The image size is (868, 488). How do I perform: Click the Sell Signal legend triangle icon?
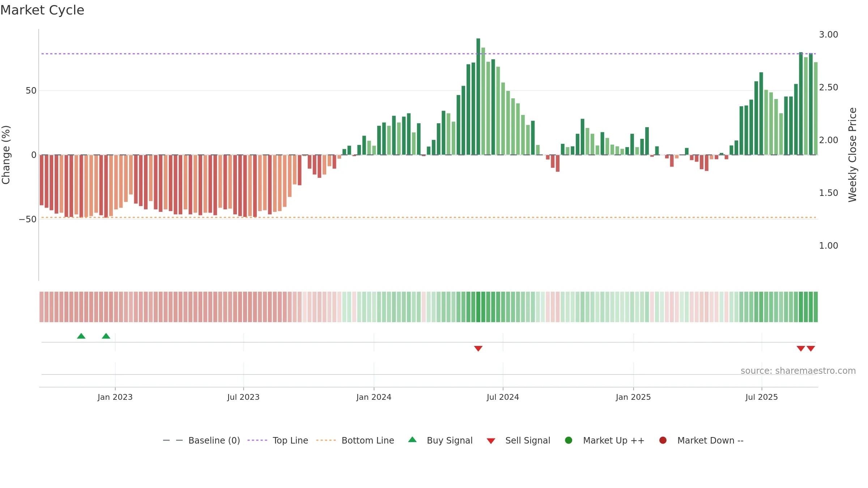491,441
